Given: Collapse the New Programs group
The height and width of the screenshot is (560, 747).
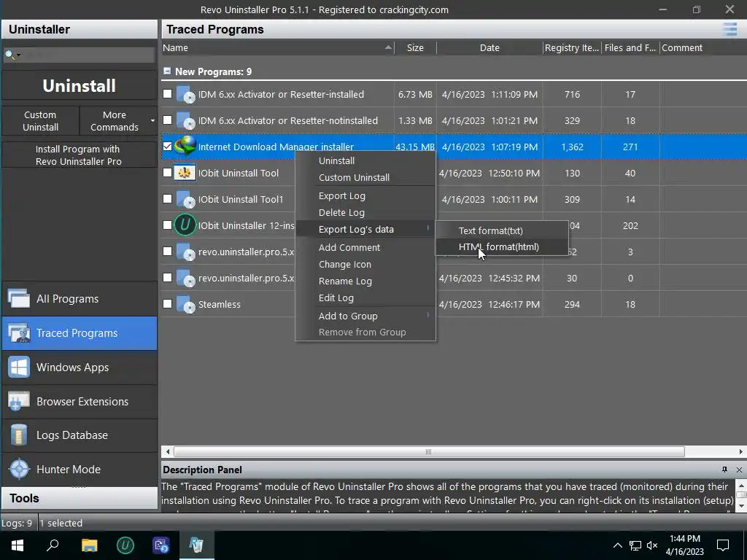Looking at the screenshot, I should pyautogui.click(x=167, y=71).
